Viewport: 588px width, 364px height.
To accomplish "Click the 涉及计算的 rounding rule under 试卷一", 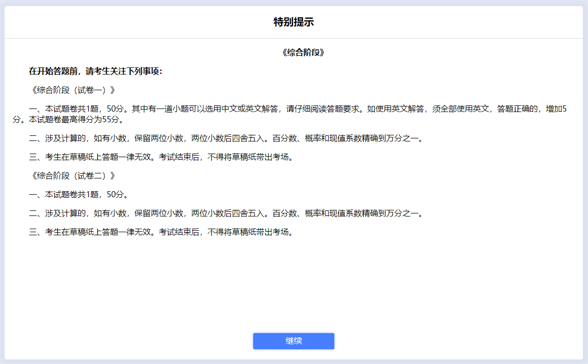I will coord(152,137).
